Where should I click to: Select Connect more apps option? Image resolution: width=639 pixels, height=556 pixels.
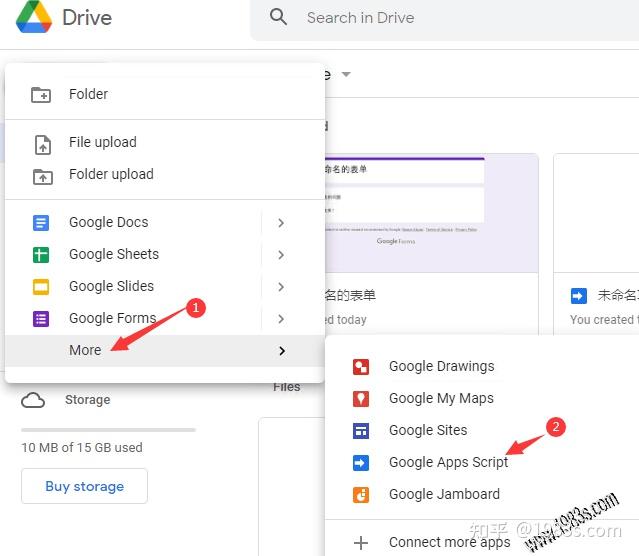coord(482,542)
